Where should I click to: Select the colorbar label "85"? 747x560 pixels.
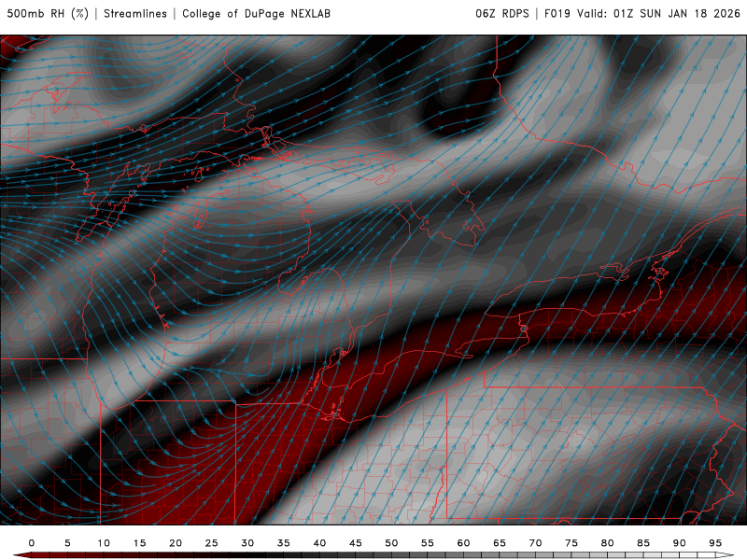pyautogui.click(x=643, y=543)
